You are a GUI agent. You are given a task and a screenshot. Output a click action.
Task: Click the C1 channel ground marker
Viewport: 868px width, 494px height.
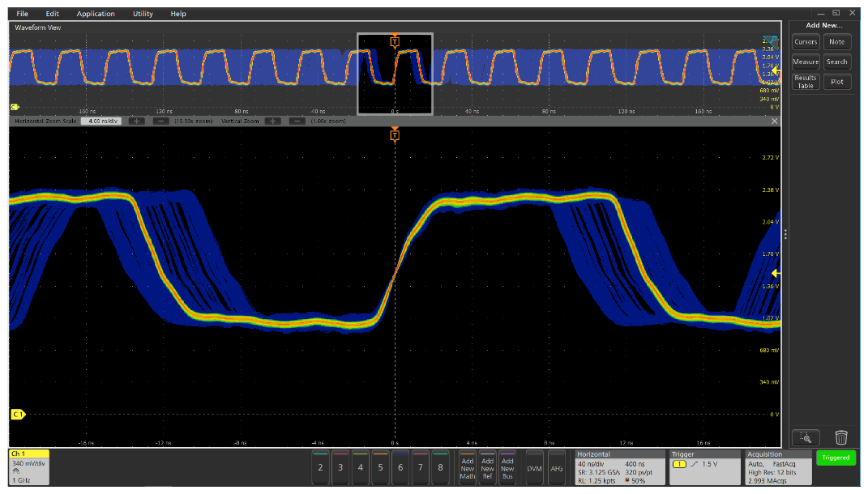[x=17, y=415]
